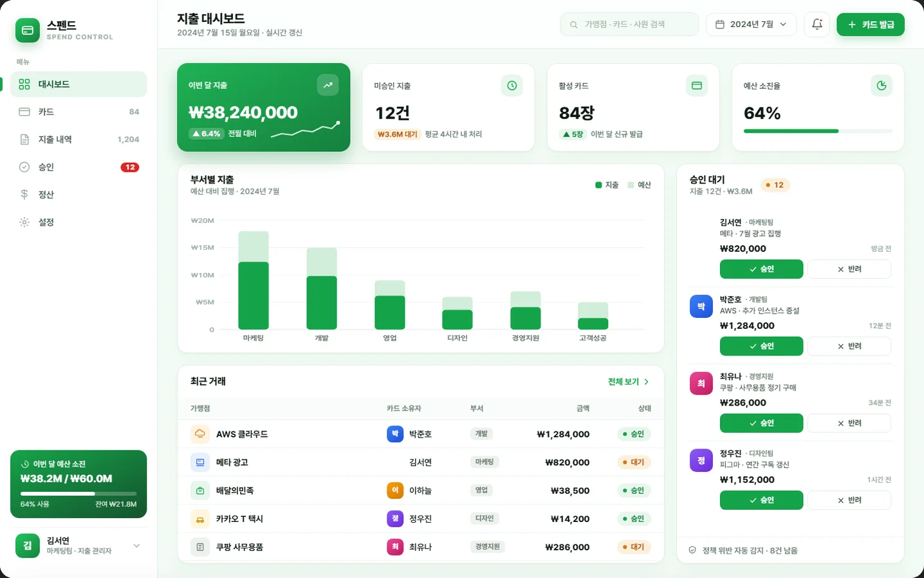Click the orange 12 badge by 승인 대기

pos(775,185)
